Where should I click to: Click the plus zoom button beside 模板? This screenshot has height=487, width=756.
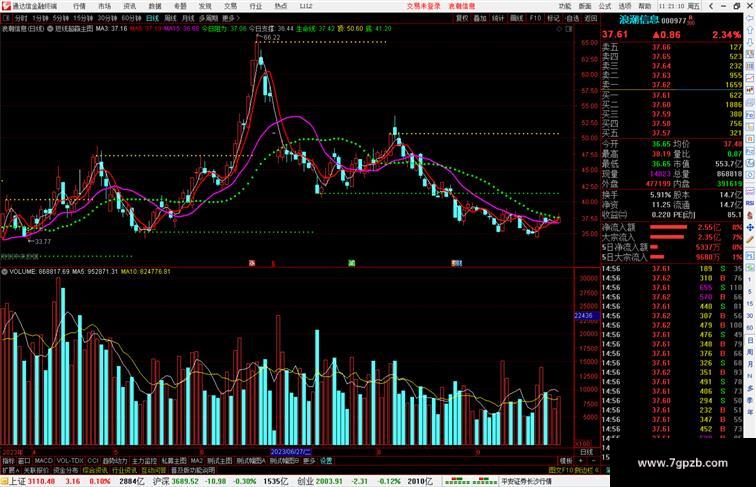click(580, 461)
